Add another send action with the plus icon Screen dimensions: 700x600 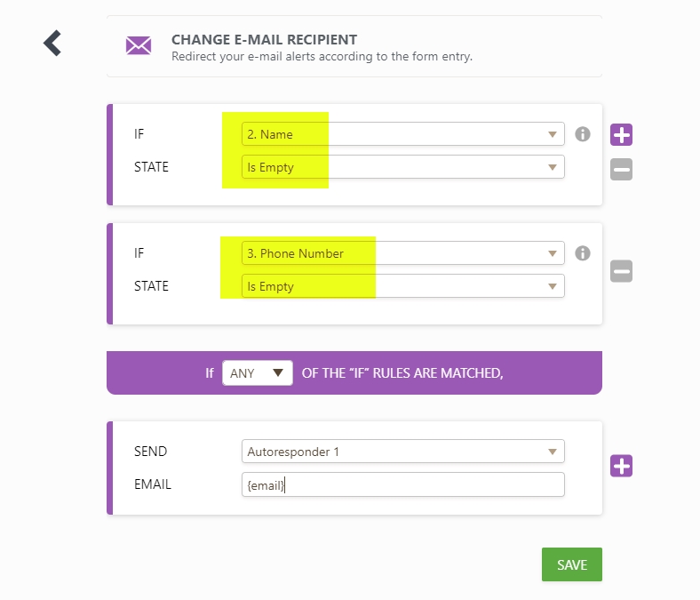621,466
